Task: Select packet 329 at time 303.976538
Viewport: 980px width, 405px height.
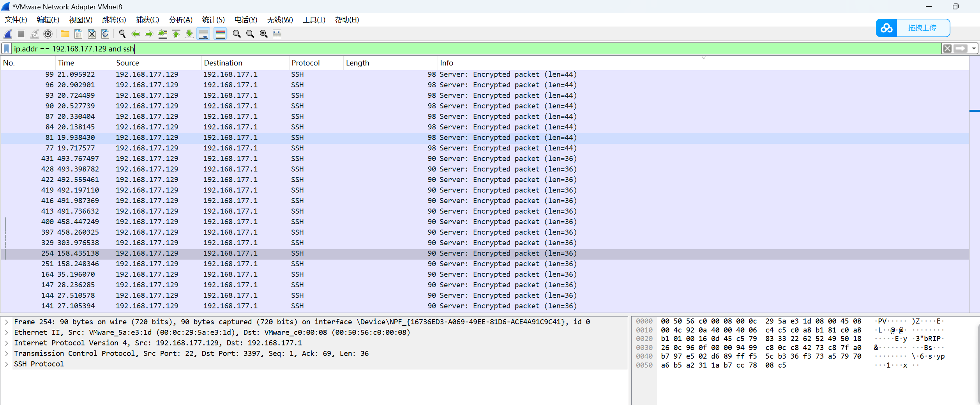Action: 485,243
